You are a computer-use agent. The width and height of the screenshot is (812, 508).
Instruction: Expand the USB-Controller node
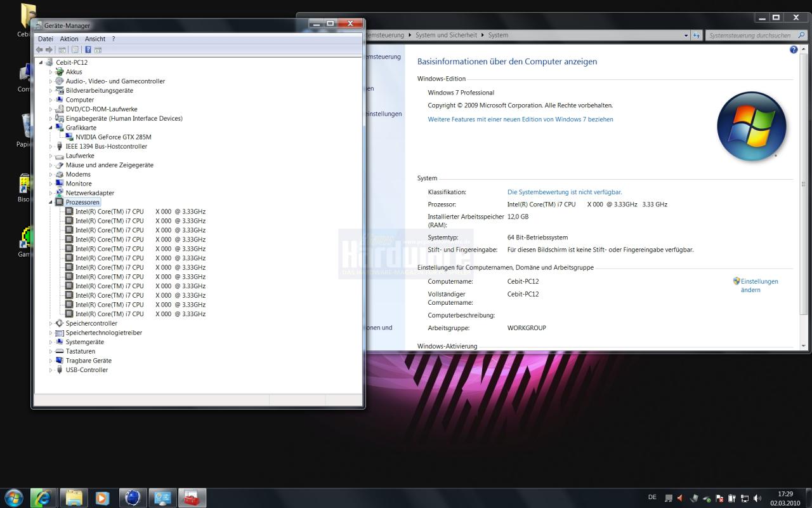click(51, 370)
